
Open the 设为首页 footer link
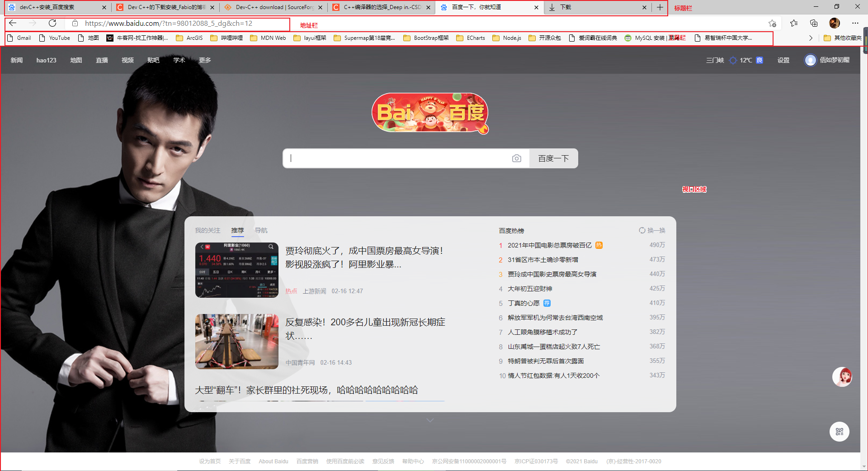(x=210, y=461)
